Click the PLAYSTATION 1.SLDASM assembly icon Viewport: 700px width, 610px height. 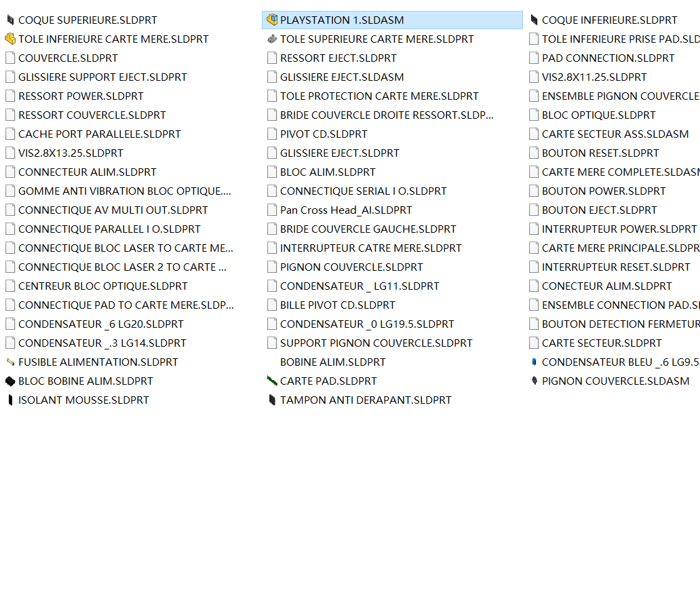click(x=272, y=20)
